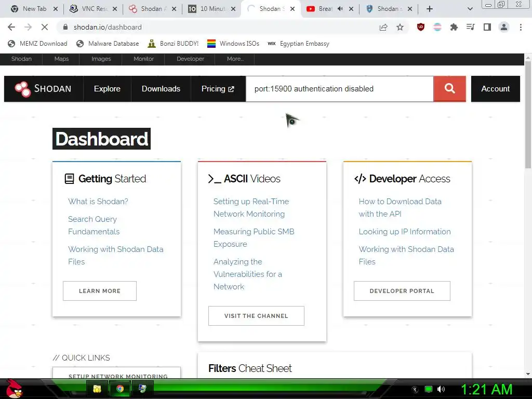Stop loading the page with X button

click(x=45, y=27)
